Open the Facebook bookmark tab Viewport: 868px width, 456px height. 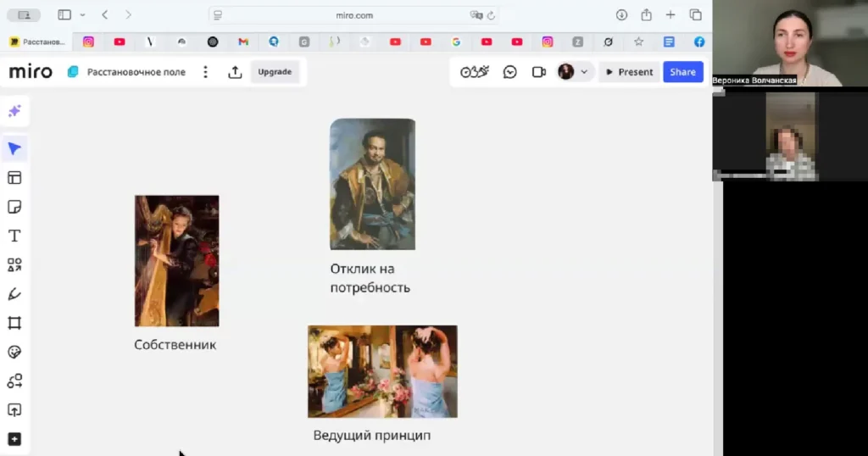point(699,42)
